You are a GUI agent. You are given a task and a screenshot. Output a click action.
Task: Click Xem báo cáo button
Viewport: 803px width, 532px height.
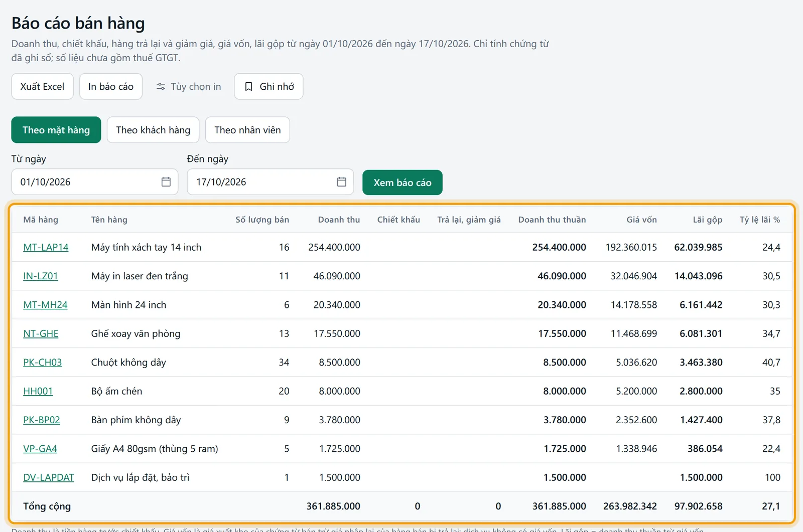pos(403,183)
